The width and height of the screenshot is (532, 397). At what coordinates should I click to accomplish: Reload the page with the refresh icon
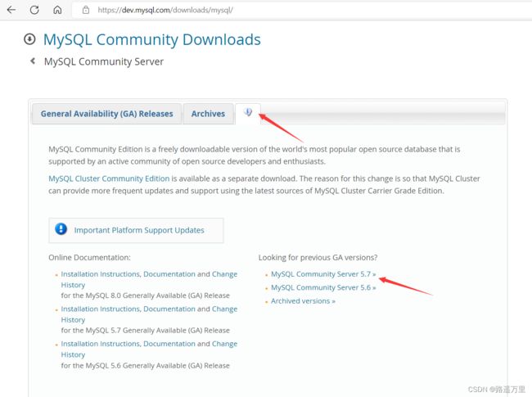tap(34, 10)
